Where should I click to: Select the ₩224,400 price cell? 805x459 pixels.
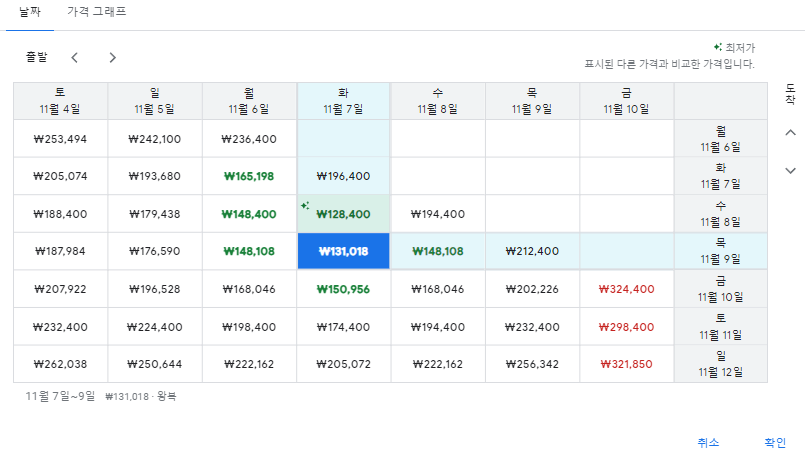click(x=155, y=327)
